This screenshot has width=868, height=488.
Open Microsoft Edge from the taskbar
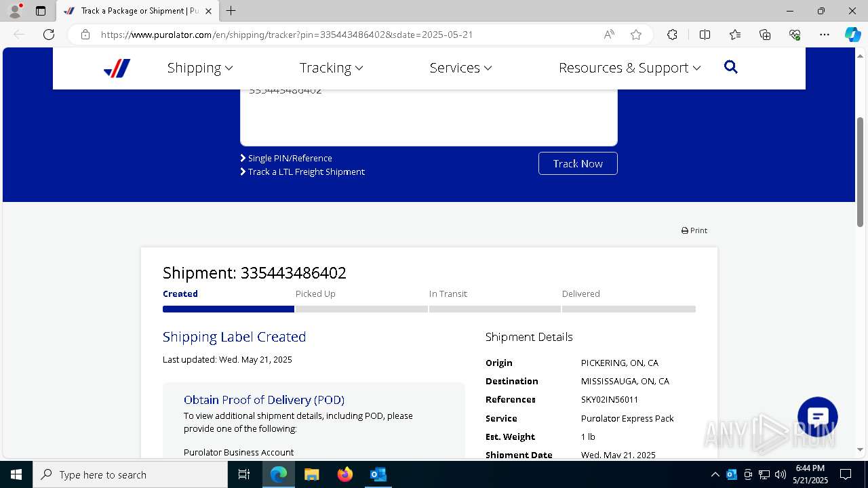click(x=279, y=474)
